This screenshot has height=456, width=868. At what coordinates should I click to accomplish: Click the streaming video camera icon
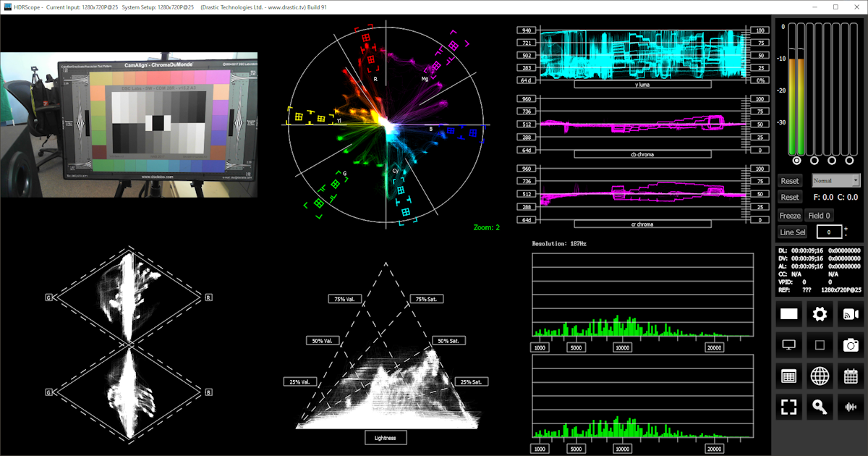(x=851, y=314)
